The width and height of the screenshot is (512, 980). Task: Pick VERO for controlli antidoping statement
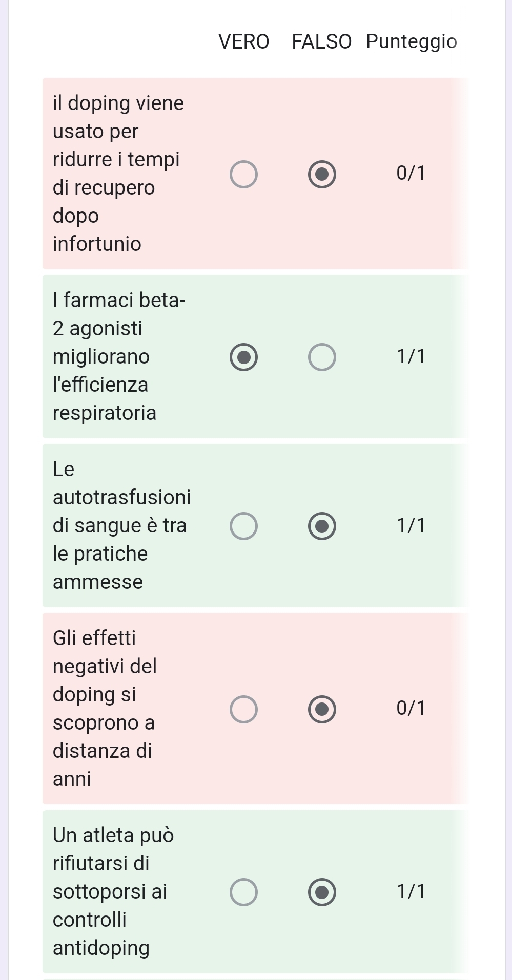(x=243, y=892)
